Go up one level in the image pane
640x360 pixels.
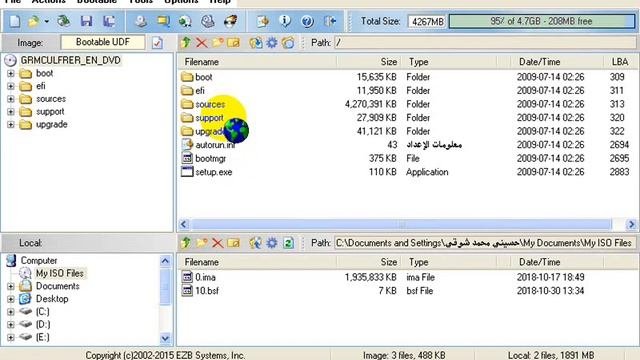[186, 42]
